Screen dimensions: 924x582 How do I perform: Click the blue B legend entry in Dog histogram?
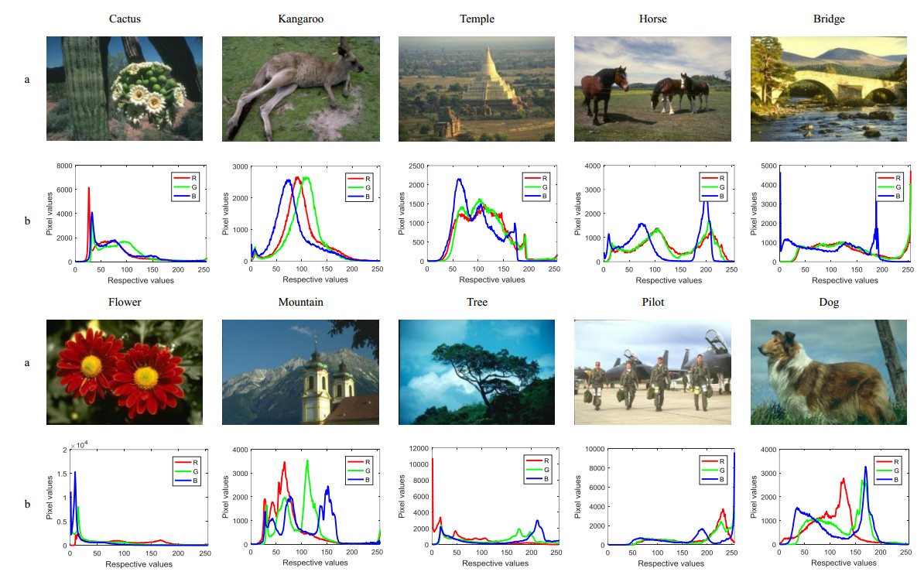click(x=883, y=480)
